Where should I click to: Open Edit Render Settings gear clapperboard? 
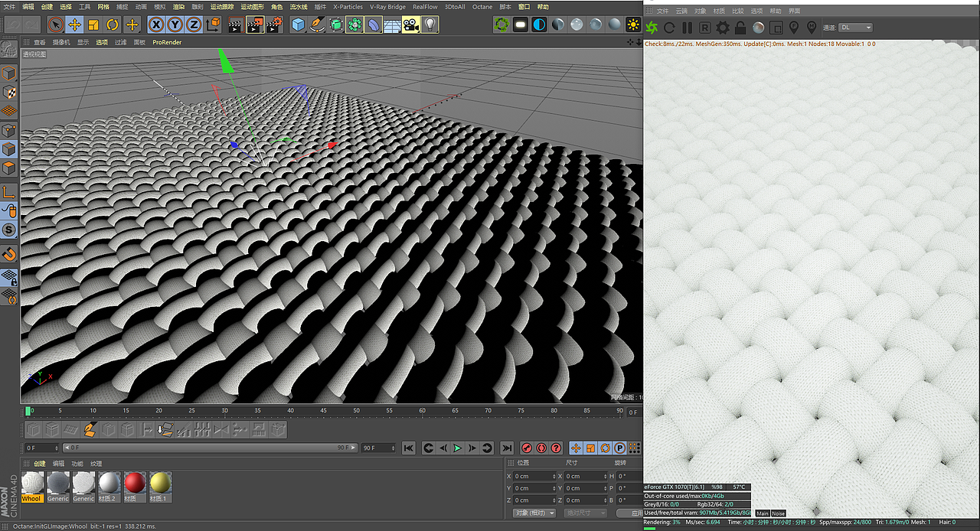tap(273, 24)
